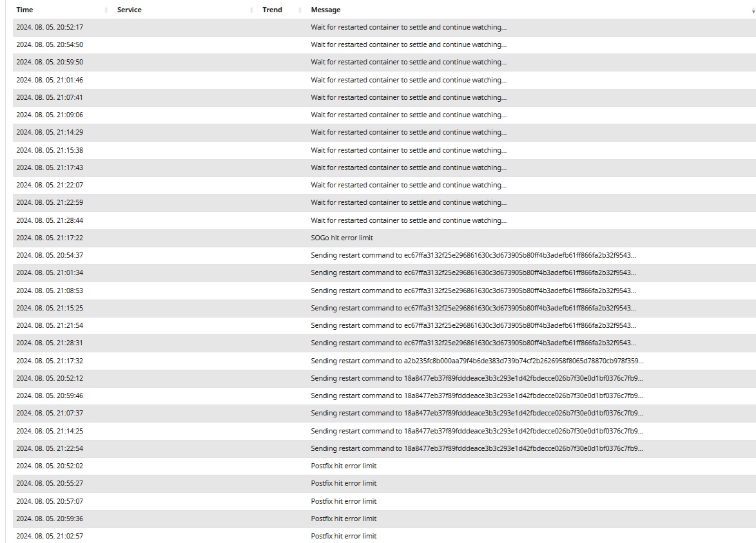Sort the table by the Time column arrows
This screenshot has width=756, height=543.
(106, 10)
